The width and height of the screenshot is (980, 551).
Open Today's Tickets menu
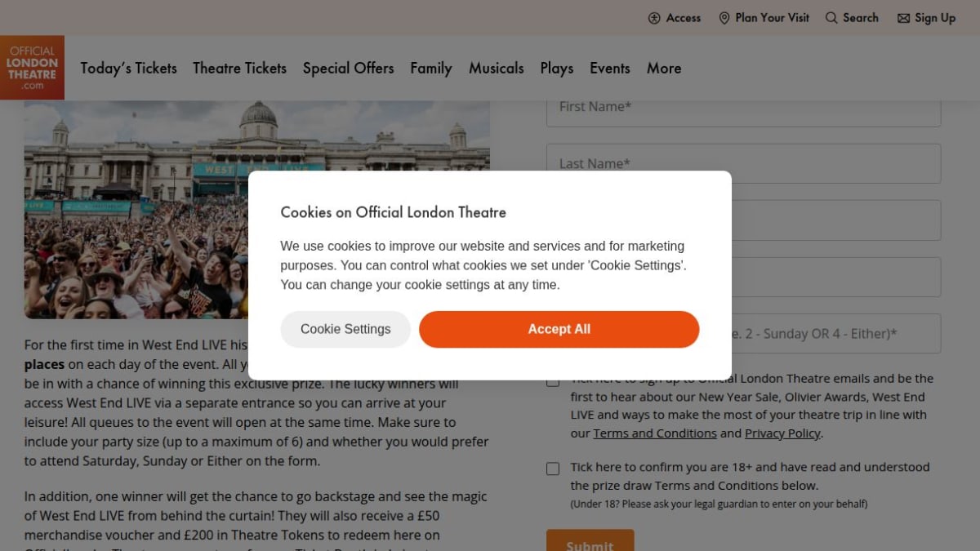pos(128,69)
